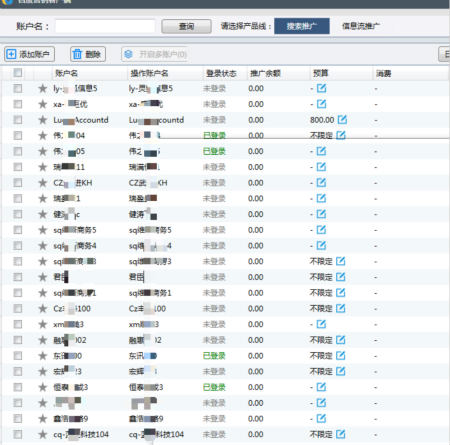Edit budget icon in the 800.00 row
The height and width of the screenshot is (445, 450).
pyautogui.click(x=342, y=120)
